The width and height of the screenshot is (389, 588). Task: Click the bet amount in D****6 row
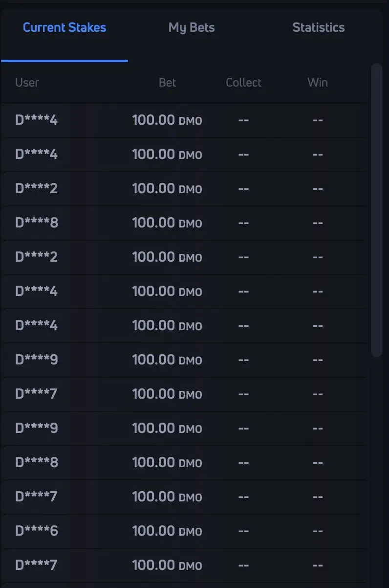pos(167,531)
